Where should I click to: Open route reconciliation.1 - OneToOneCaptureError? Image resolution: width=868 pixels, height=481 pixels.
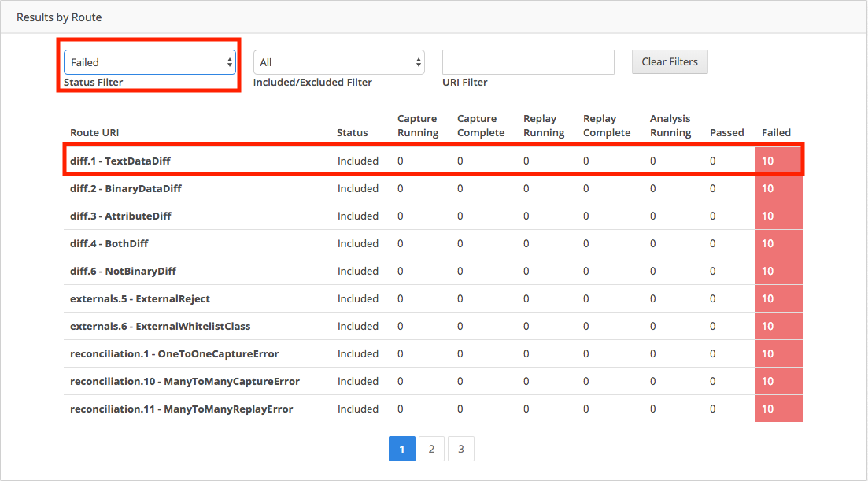click(x=175, y=353)
